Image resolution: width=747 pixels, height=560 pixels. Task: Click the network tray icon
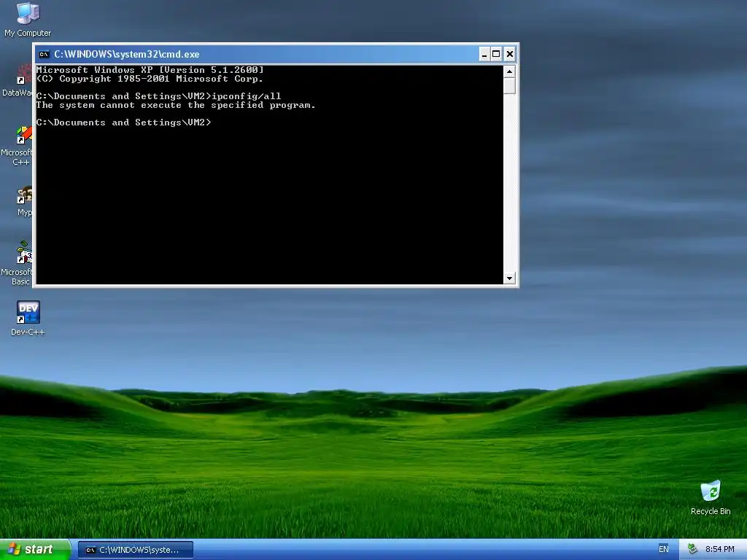pos(692,549)
